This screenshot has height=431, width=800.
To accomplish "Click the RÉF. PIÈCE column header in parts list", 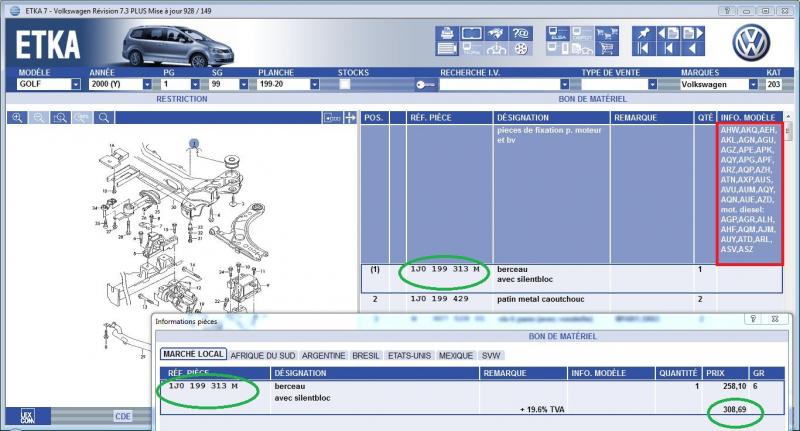I will click(x=449, y=118).
